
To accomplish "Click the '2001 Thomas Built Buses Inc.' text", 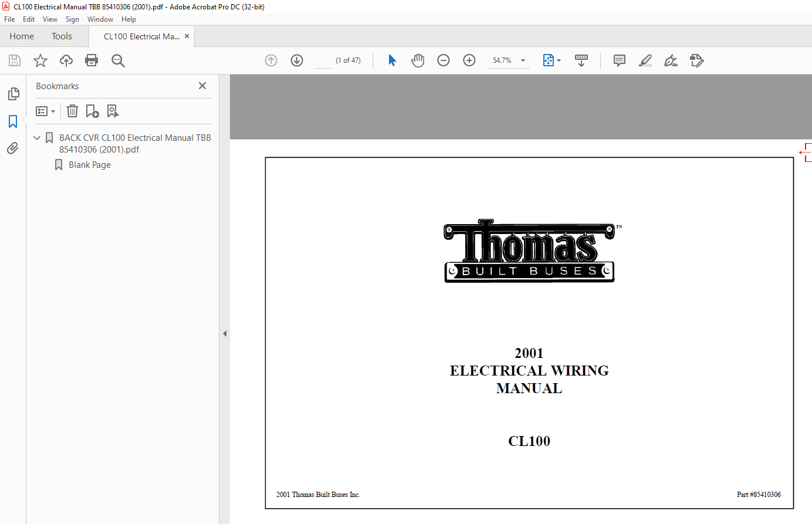I will 318,495.
